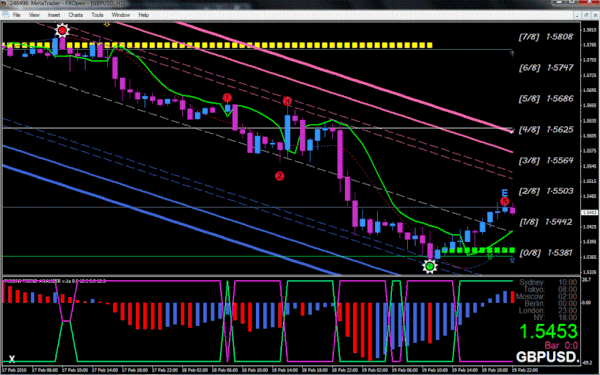Open the Help menu
Viewport: 600px width, 375px height.
pyautogui.click(x=143, y=15)
